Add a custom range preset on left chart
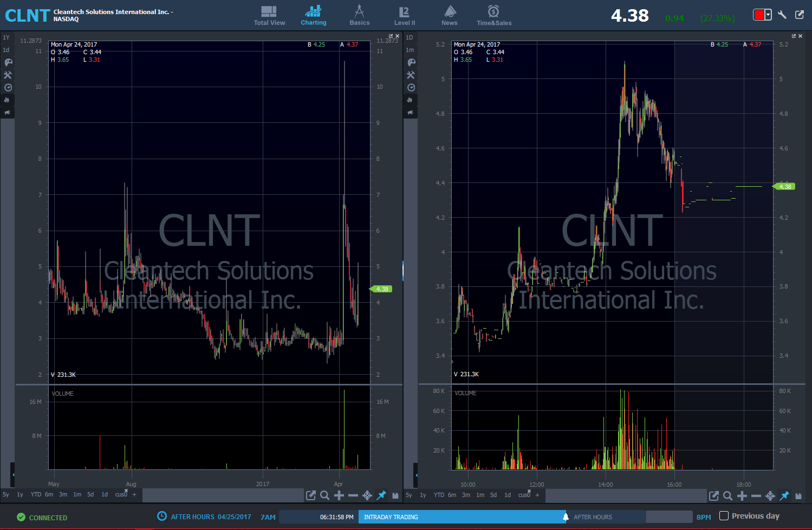This screenshot has width=812, height=530. tap(134, 494)
